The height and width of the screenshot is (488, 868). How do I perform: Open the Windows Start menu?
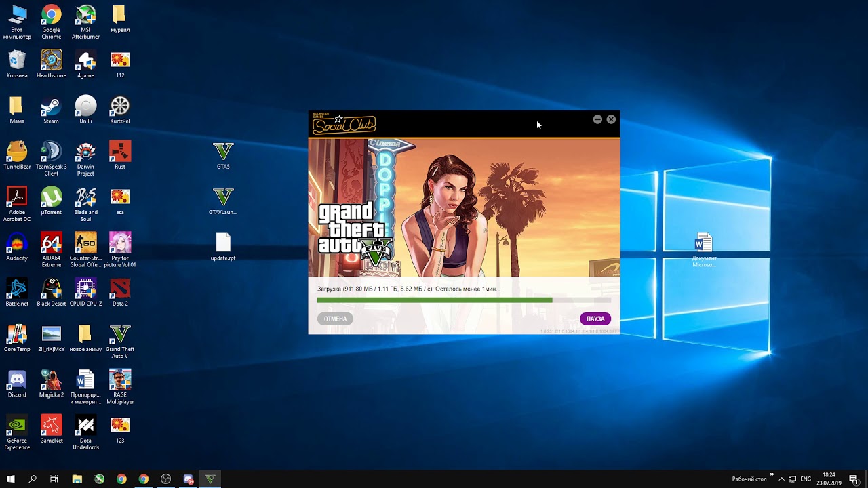tap(11, 479)
